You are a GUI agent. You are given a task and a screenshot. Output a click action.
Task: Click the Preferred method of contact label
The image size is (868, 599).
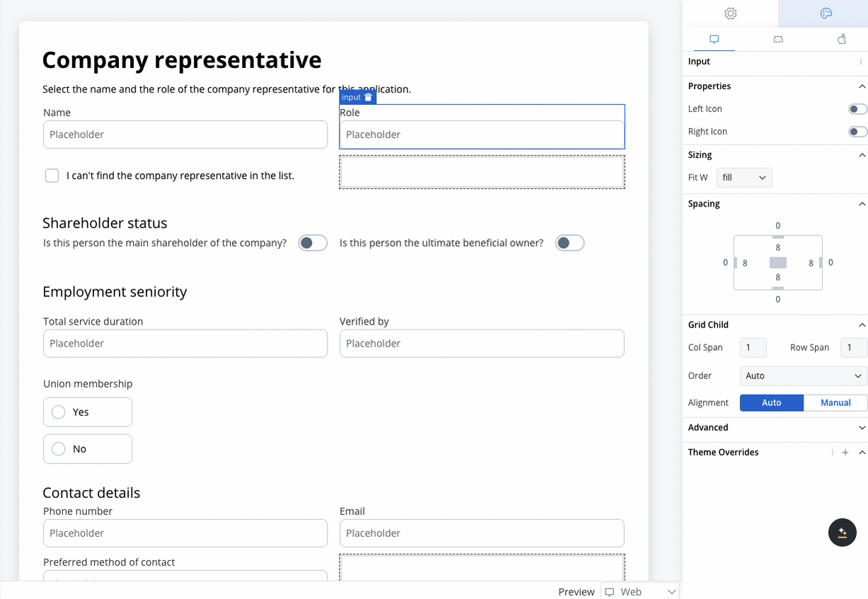pos(109,562)
